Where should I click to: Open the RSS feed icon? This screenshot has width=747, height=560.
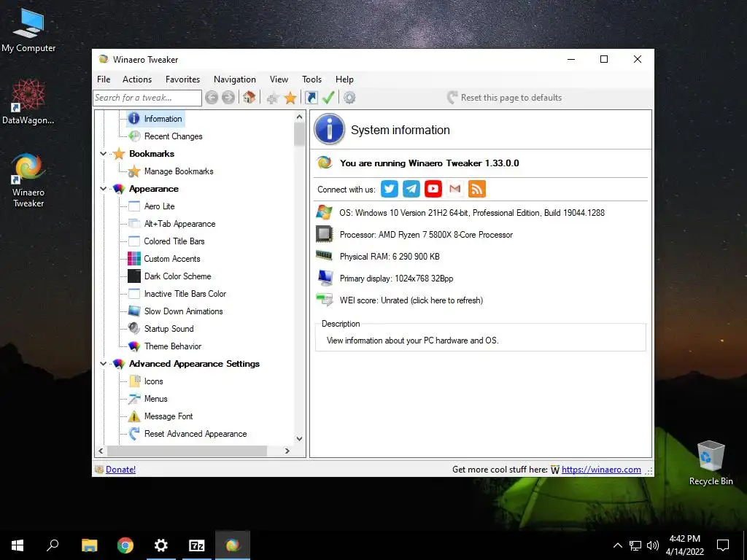[477, 189]
